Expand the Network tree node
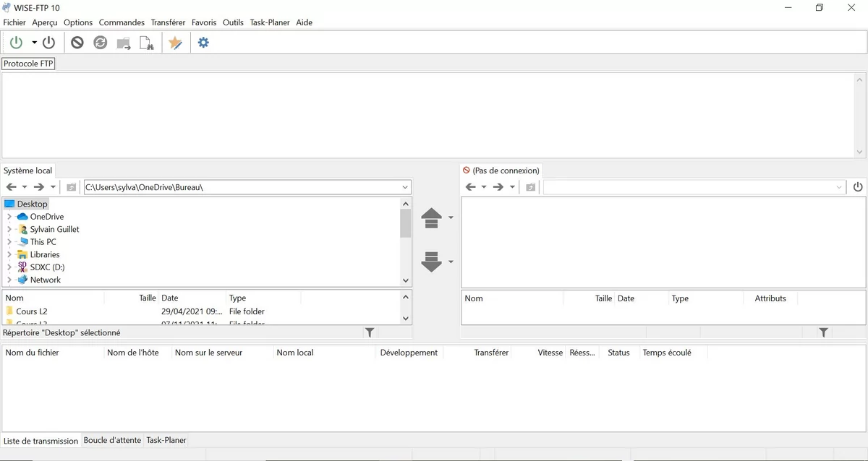868x461 pixels. tap(9, 280)
